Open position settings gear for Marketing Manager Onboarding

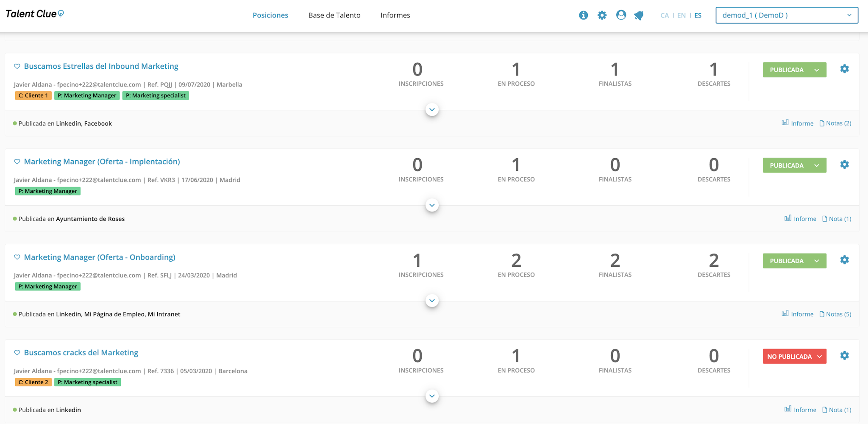pyautogui.click(x=845, y=260)
